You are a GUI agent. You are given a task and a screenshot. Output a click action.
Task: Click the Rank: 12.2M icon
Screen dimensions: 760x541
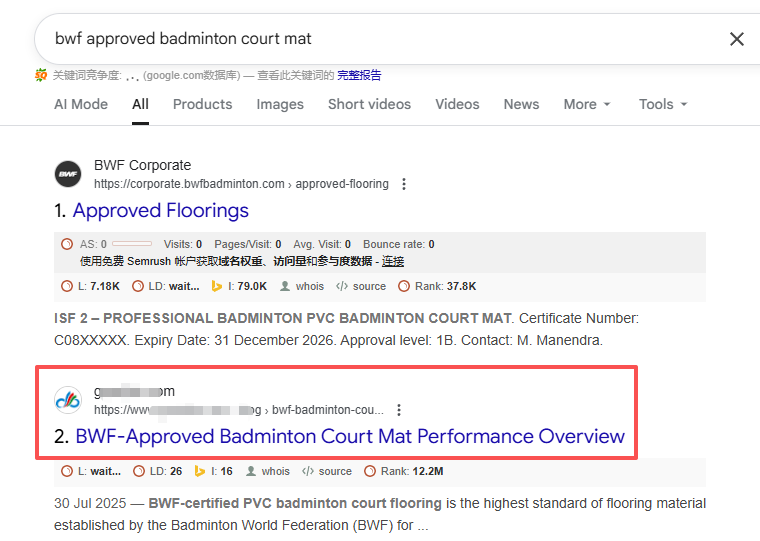pos(369,471)
